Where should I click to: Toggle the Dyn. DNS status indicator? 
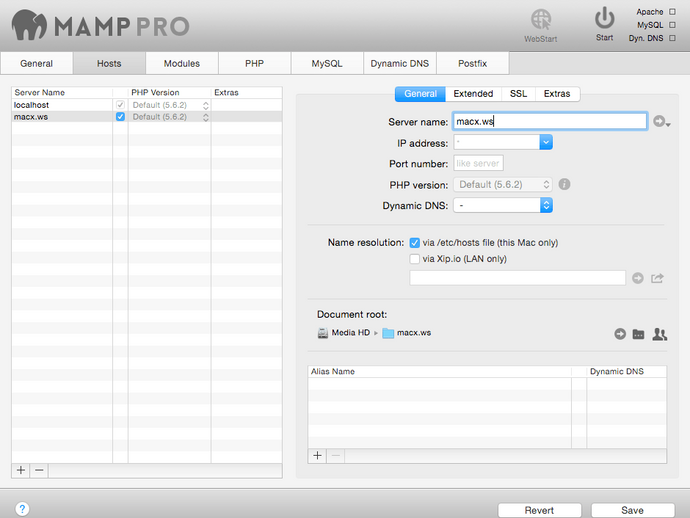(672, 38)
